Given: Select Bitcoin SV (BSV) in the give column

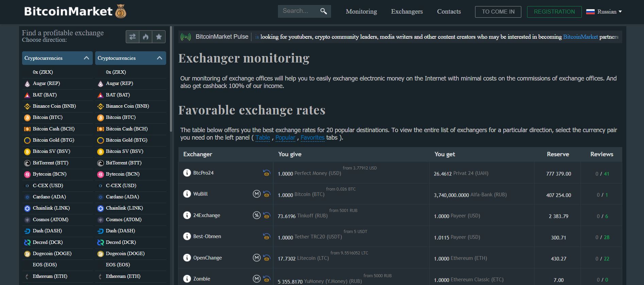Looking at the screenshot, I should click(57, 152).
